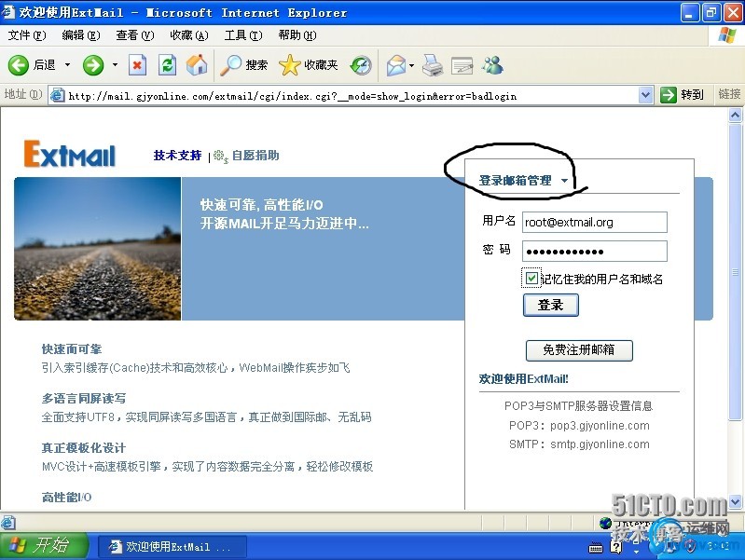Click the 用户名 username input field
The height and width of the screenshot is (560, 745).
coord(594,223)
